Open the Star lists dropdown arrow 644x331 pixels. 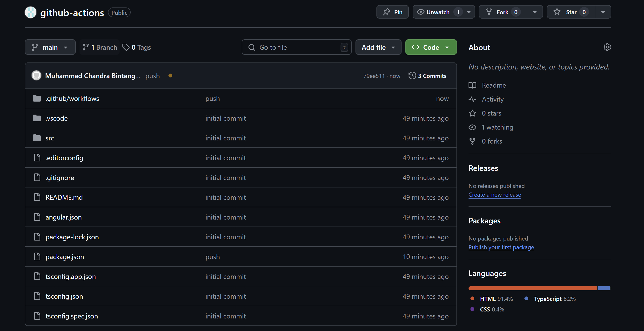click(603, 12)
